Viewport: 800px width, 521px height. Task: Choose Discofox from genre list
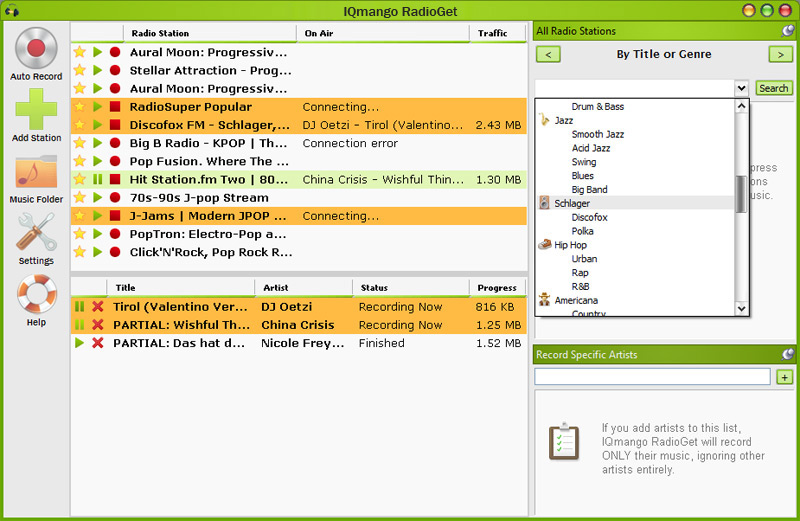coord(589,217)
